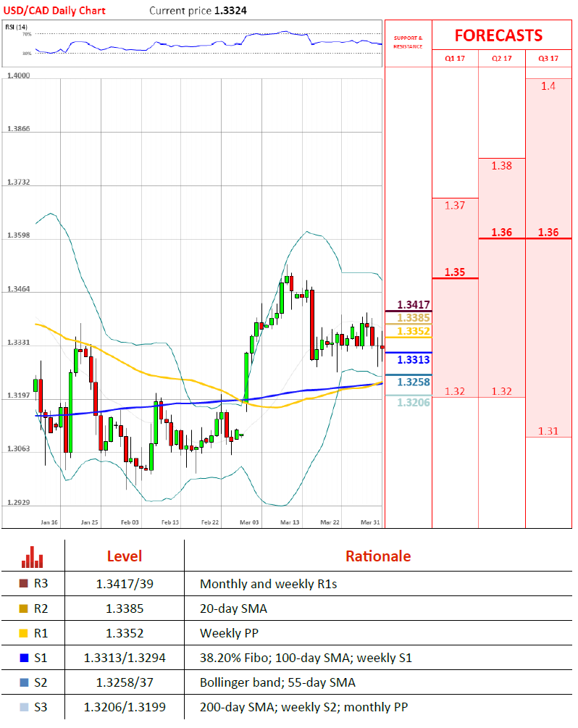The height and width of the screenshot is (728, 578).
Task: Click the 1.3417 resistance level marker
Action: point(414,304)
